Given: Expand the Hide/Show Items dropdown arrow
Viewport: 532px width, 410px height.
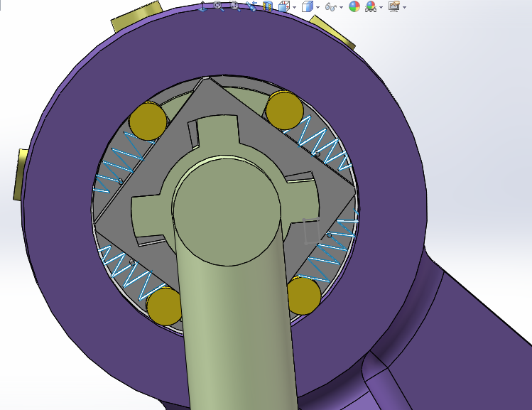Looking at the screenshot, I should click(341, 7).
